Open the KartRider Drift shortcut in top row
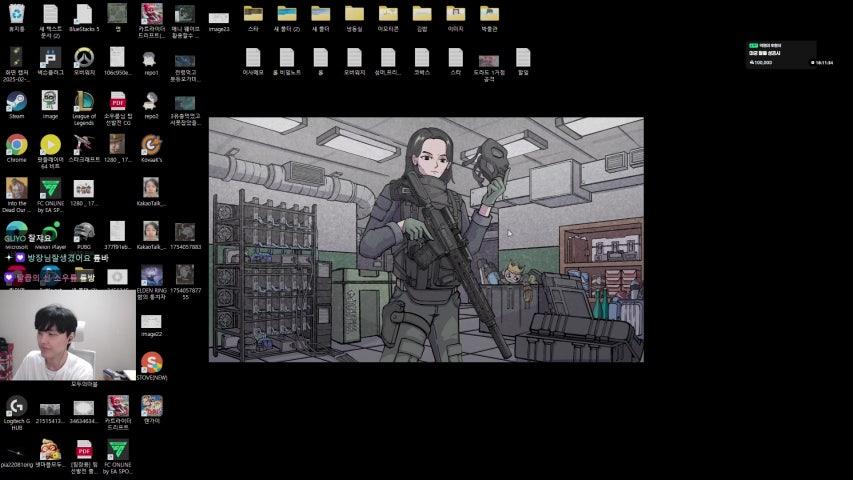Screen dimensions: 853x480 (151, 21)
